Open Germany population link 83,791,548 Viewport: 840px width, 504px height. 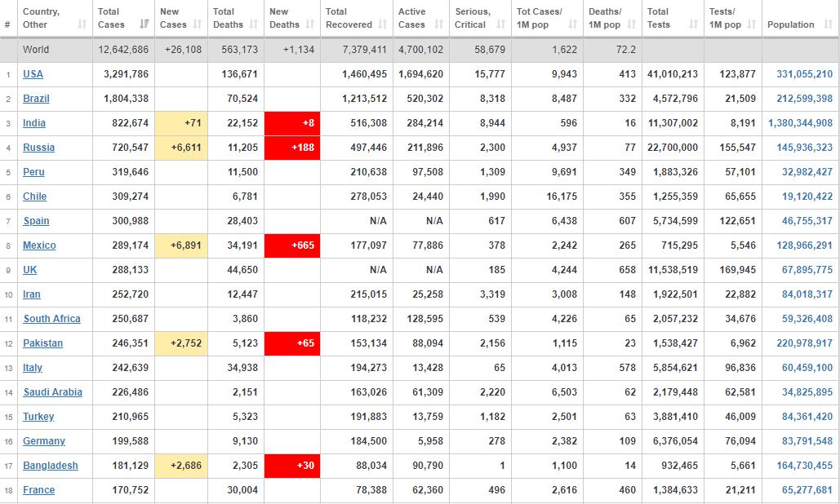click(807, 441)
